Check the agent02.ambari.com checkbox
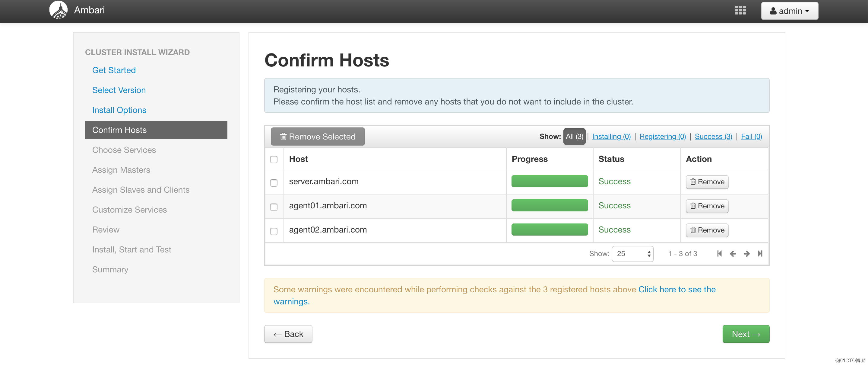This screenshot has width=868, height=366. pyautogui.click(x=274, y=231)
